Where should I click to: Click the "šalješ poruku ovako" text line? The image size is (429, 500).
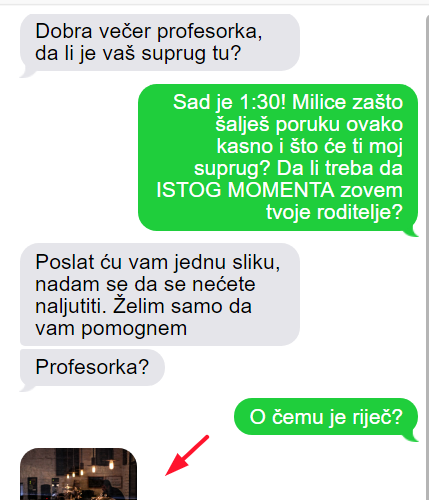(x=309, y=124)
